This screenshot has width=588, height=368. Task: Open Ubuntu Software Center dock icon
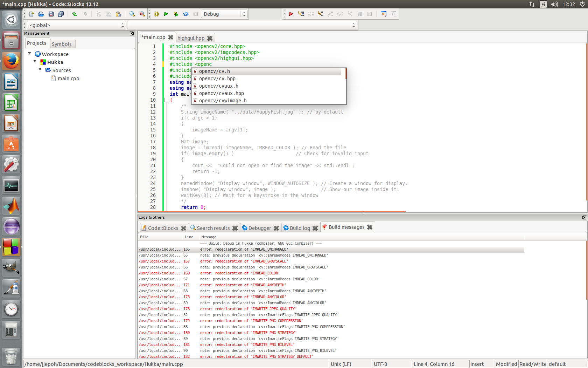pyautogui.click(x=11, y=144)
